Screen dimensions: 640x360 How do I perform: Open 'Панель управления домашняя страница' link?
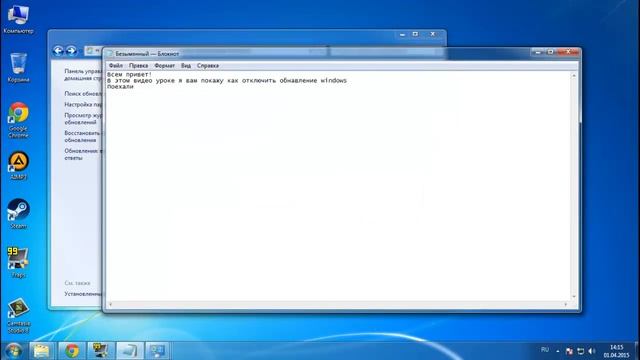point(83,74)
